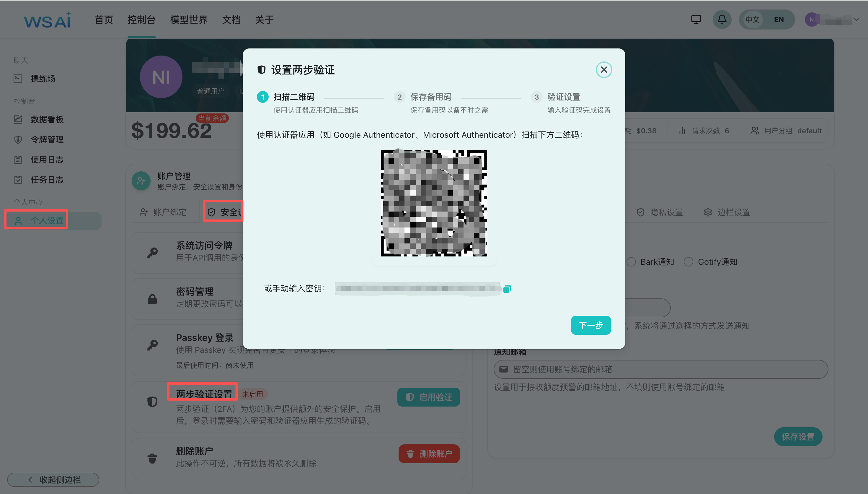868x494 pixels.
Task: Click the NI profile avatar
Action: coord(161,77)
